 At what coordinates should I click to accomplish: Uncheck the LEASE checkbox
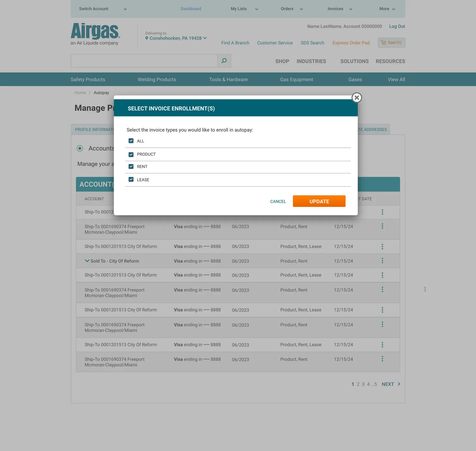click(131, 179)
